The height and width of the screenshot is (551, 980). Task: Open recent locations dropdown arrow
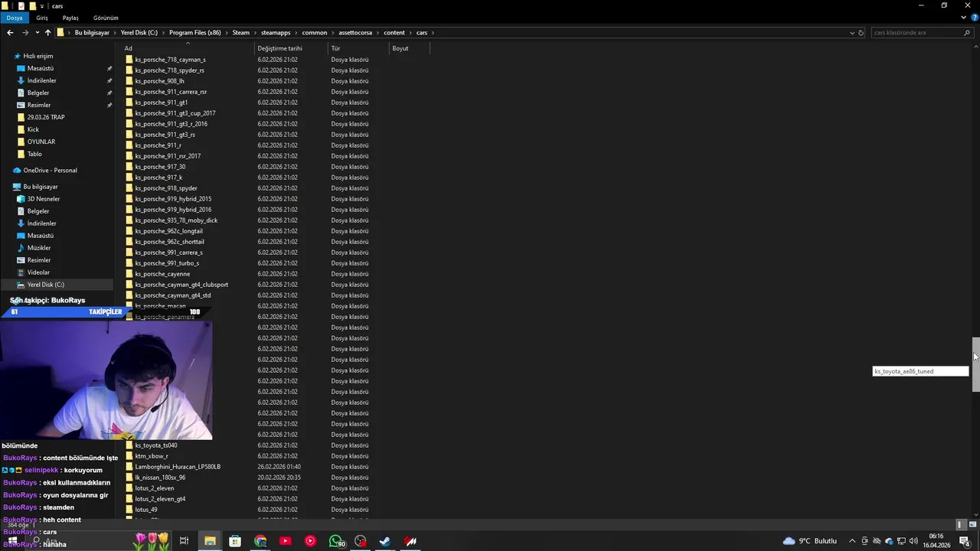tap(37, 33)
